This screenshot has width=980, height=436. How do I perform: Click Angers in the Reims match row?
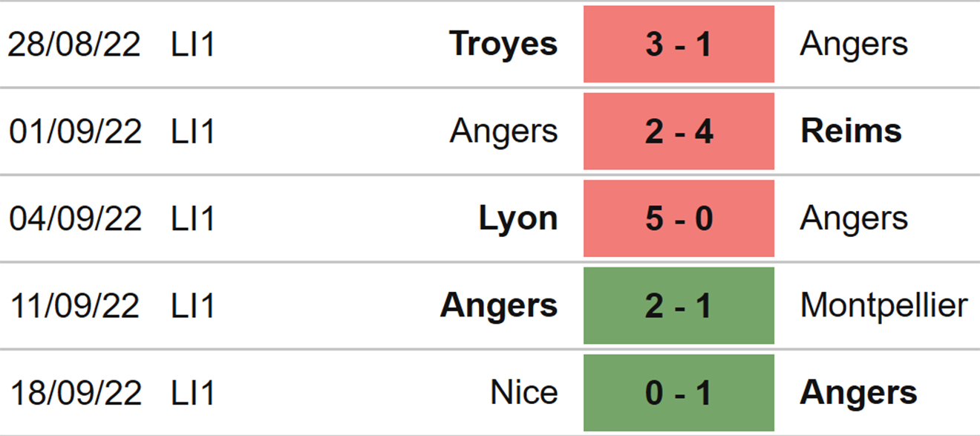(503, 131)
